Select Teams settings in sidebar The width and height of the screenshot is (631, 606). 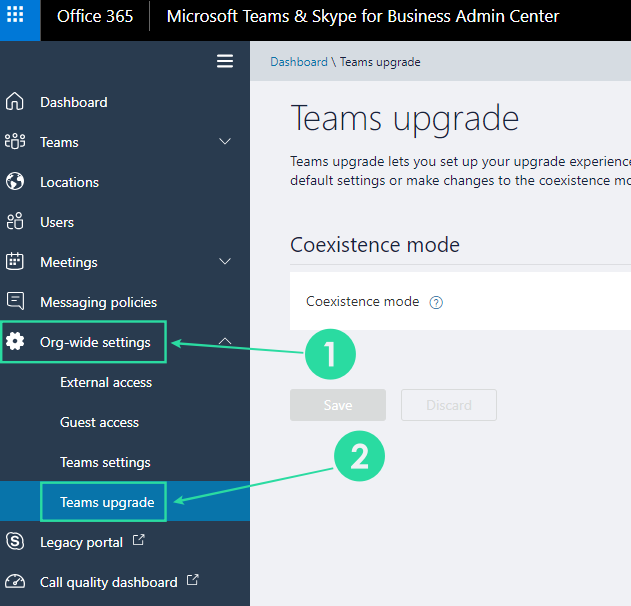[x=105, y=462]
